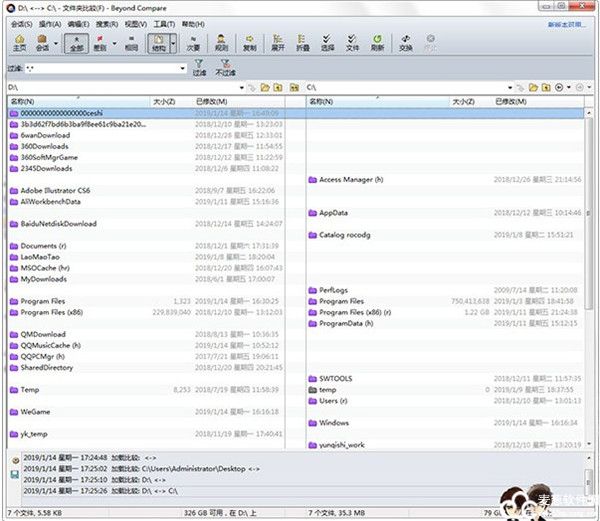The image size is (600, 521).
Task: Open the Rules (规则) dialog
Action: 221,42
